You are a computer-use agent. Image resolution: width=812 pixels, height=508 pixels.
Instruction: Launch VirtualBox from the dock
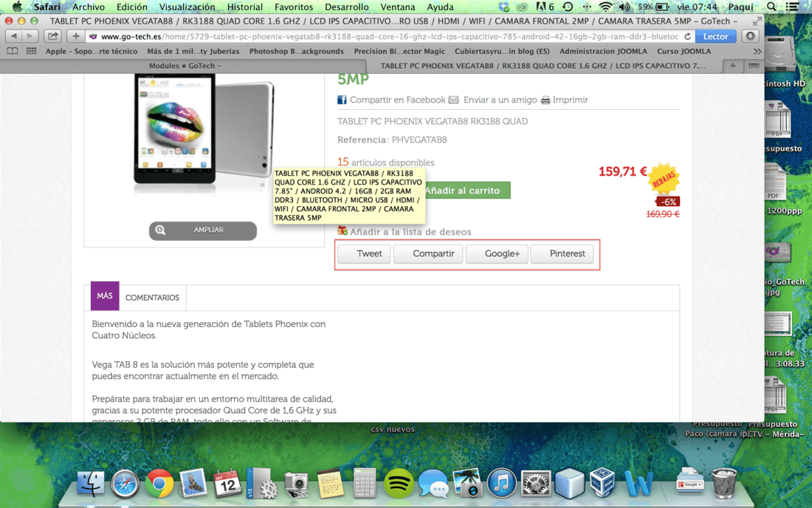603,483
